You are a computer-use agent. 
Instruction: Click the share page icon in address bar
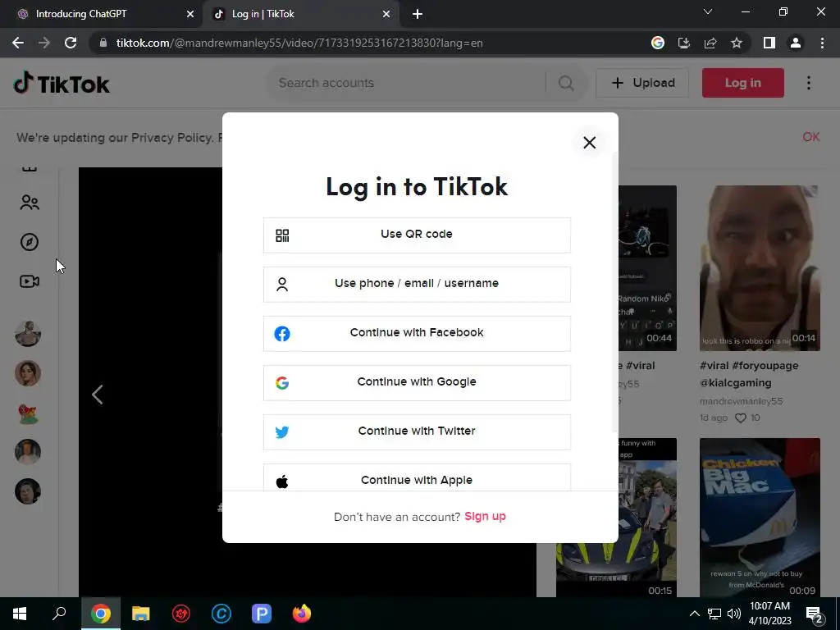point(710,43)
